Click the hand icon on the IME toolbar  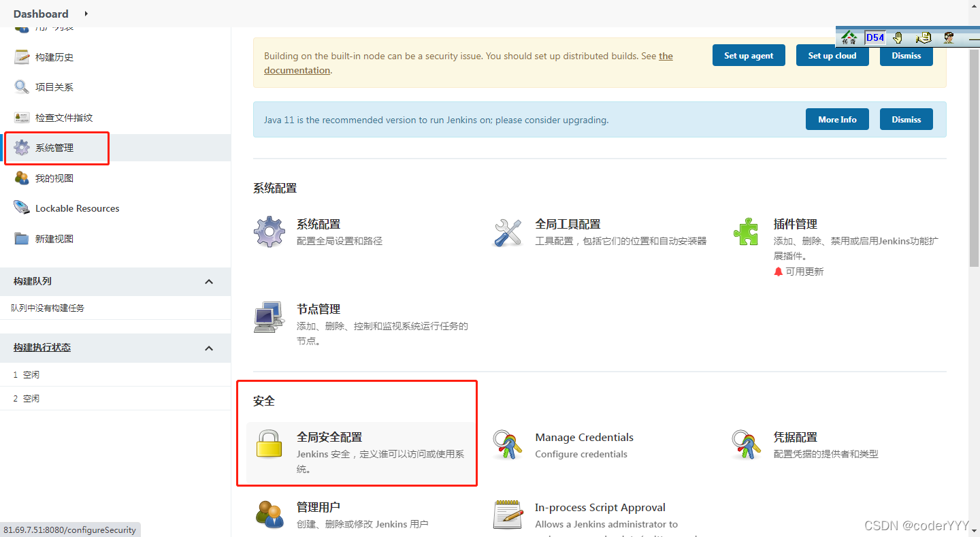click(x=898, y=37)
